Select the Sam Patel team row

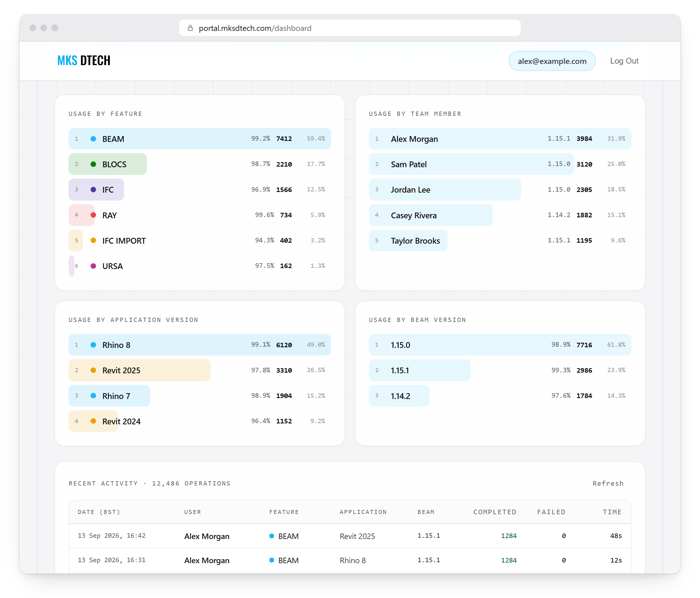coord(500,164)
